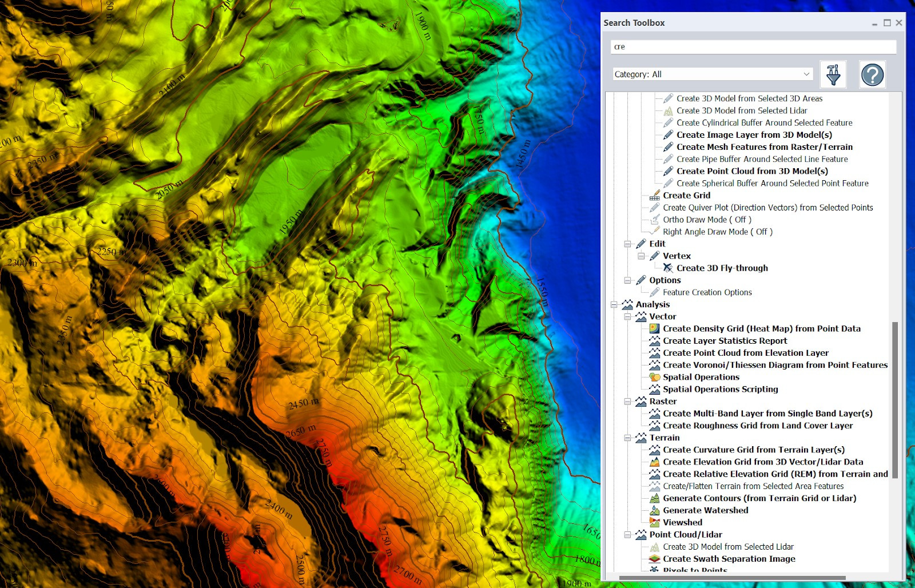Collapse the Vertex tree node

[641, 256]
